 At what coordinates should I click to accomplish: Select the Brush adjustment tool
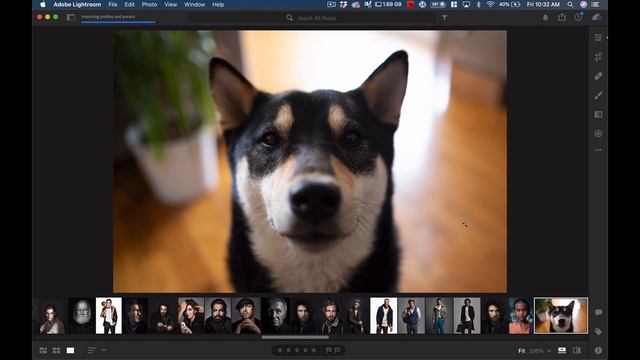pyautogui.click(x=598, y=95)
